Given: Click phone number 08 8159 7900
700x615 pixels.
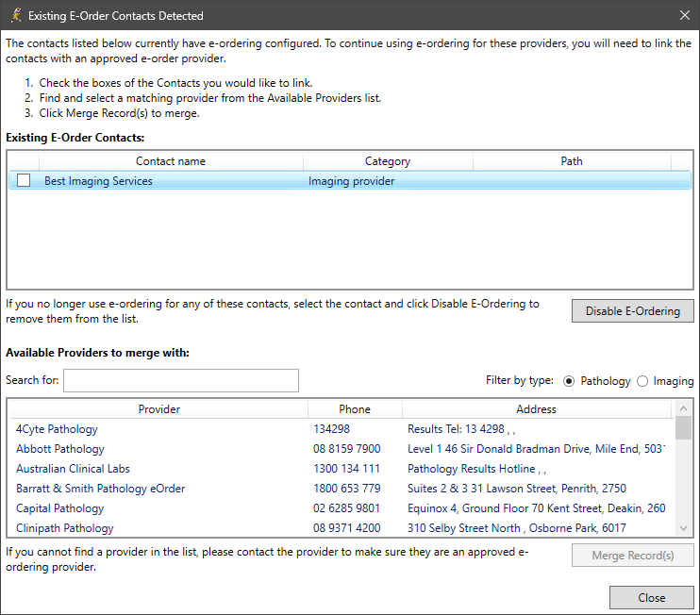Looking at the screenshot, I should click(x=346, y=449).
